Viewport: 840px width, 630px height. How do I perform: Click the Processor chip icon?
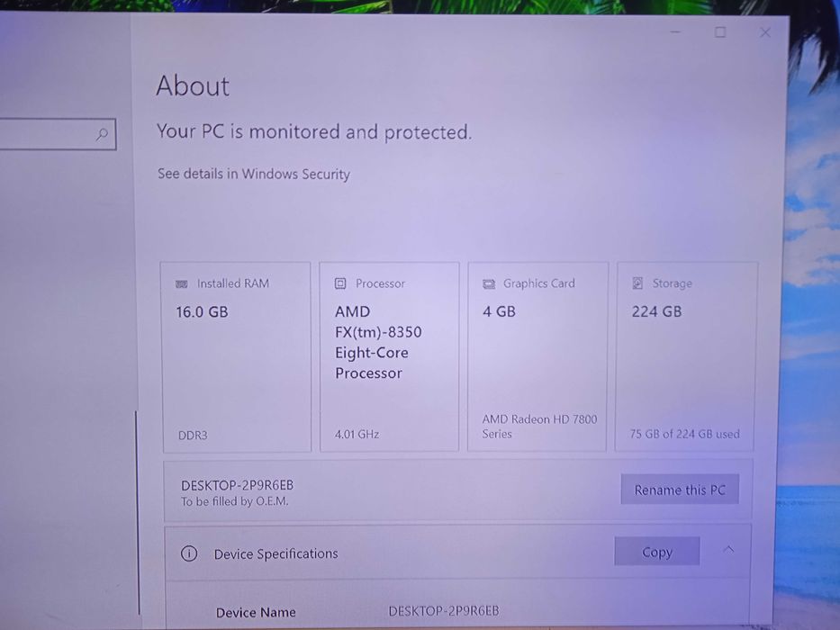click(340, 283)
